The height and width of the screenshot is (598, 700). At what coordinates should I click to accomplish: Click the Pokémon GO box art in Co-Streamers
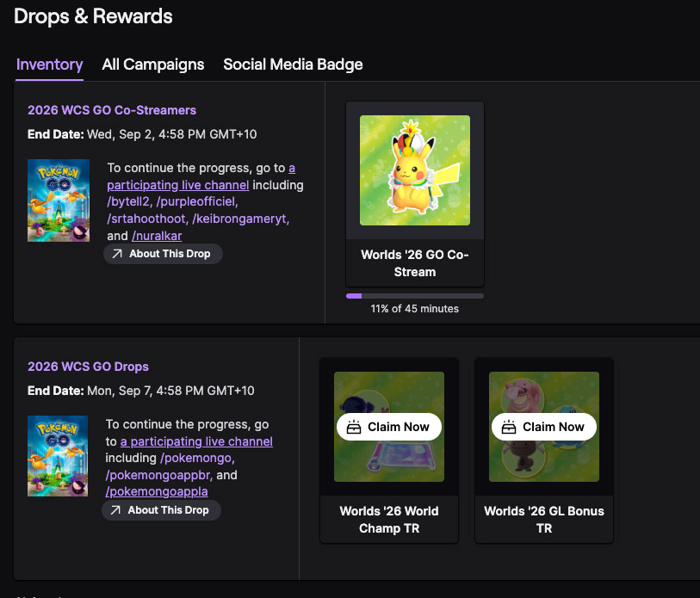[x=59, y=200]
